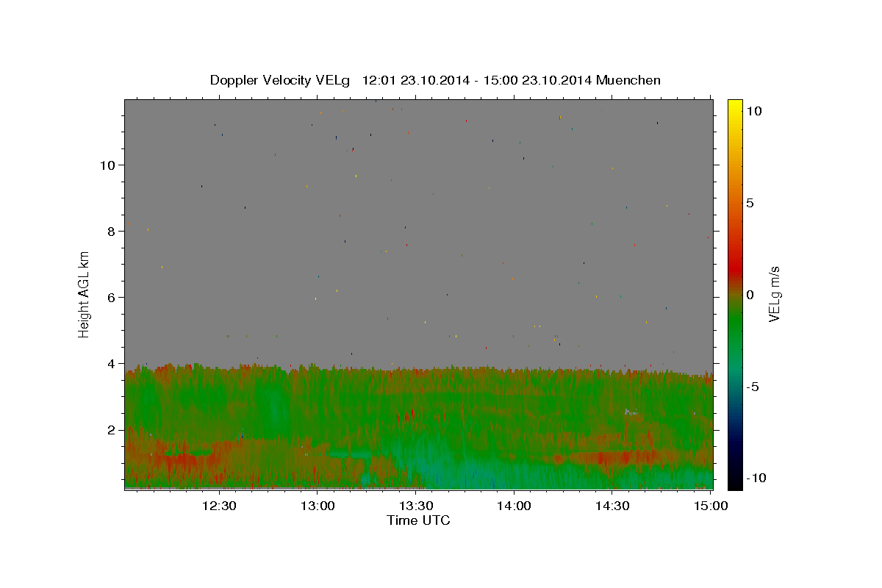Click the time tick label "13:30"
The image size is (882, 588).
click(416, 506)
